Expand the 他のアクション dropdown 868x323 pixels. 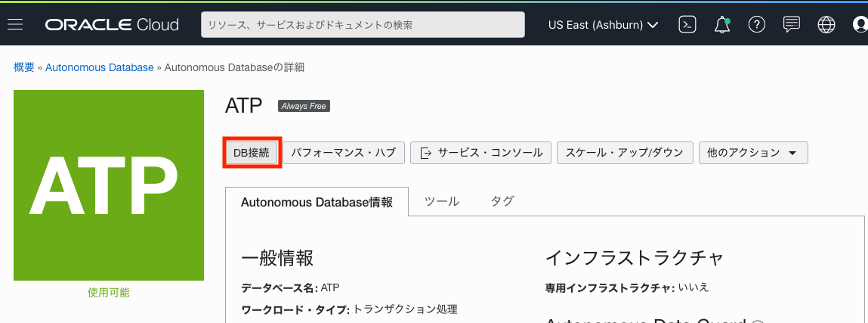click(x=753, y=153)
